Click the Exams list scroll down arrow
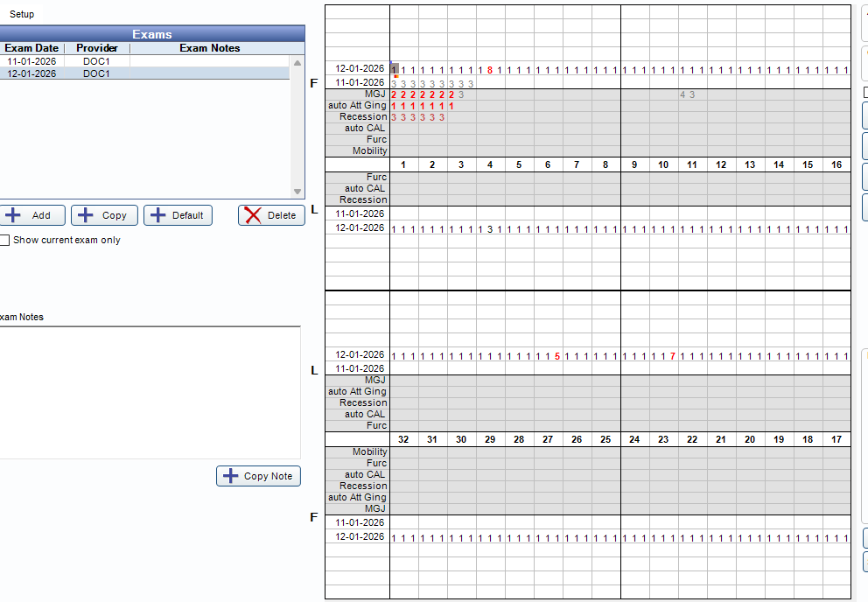The width and height of the screenshot is (868, 602). pyautogui.click(x=297, y=192)
